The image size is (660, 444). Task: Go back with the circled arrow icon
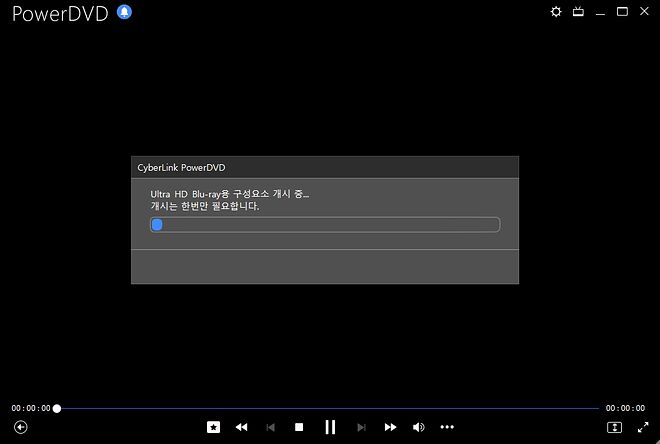21,427
